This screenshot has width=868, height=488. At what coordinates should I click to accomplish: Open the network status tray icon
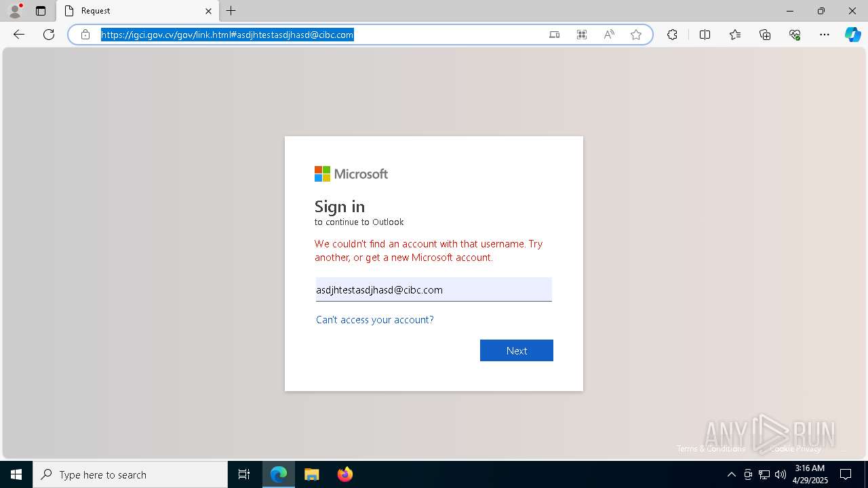(x=764, y=474)
